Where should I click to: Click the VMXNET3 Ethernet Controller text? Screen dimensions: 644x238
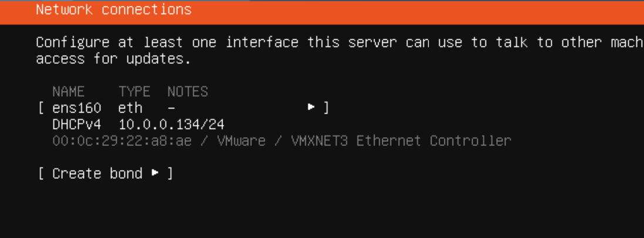click(x=402, y=141)
